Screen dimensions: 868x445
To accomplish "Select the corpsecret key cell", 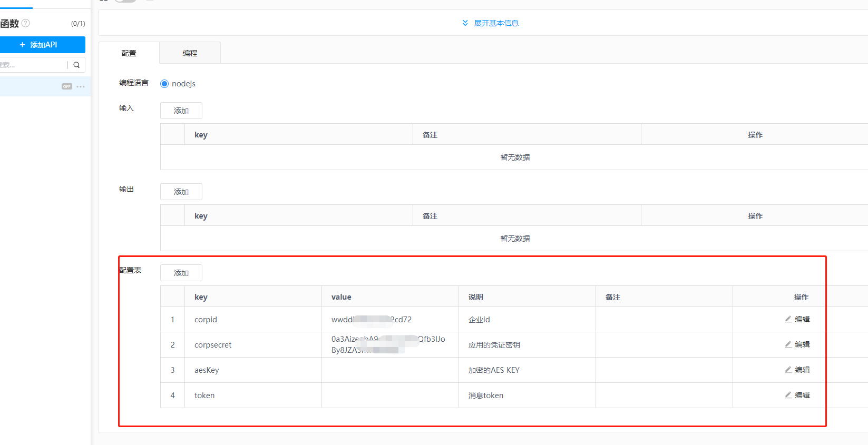I will (253, 345).
